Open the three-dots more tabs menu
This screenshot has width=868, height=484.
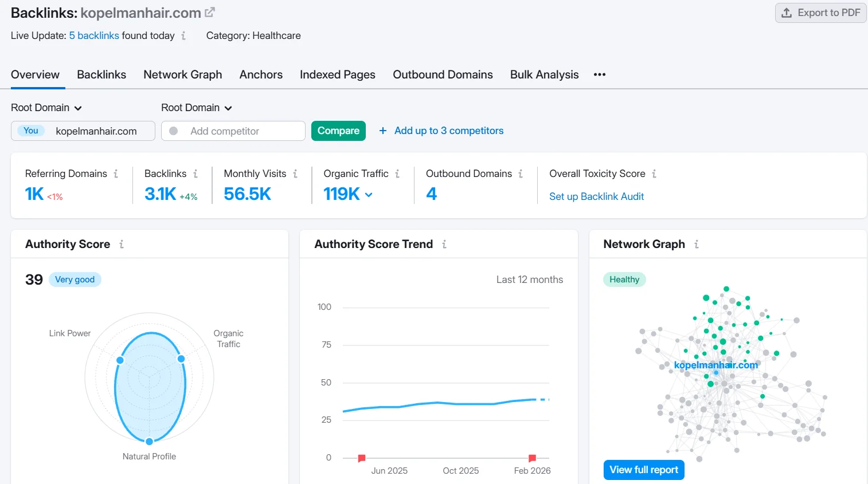point(600,74)
